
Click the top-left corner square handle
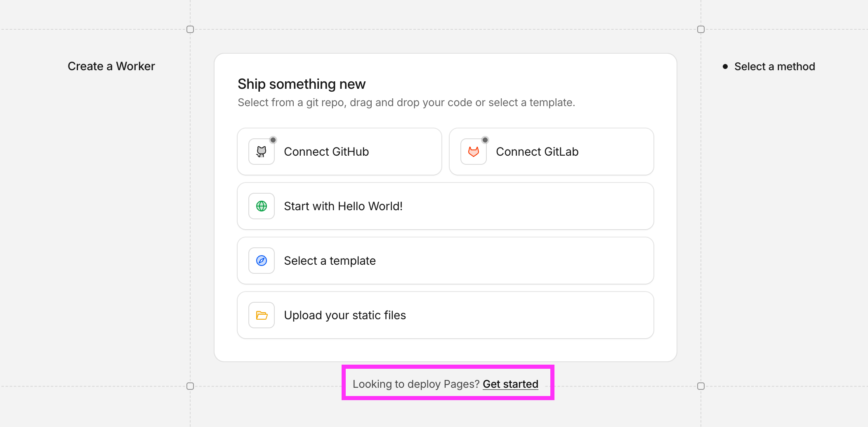coord(190,29)
